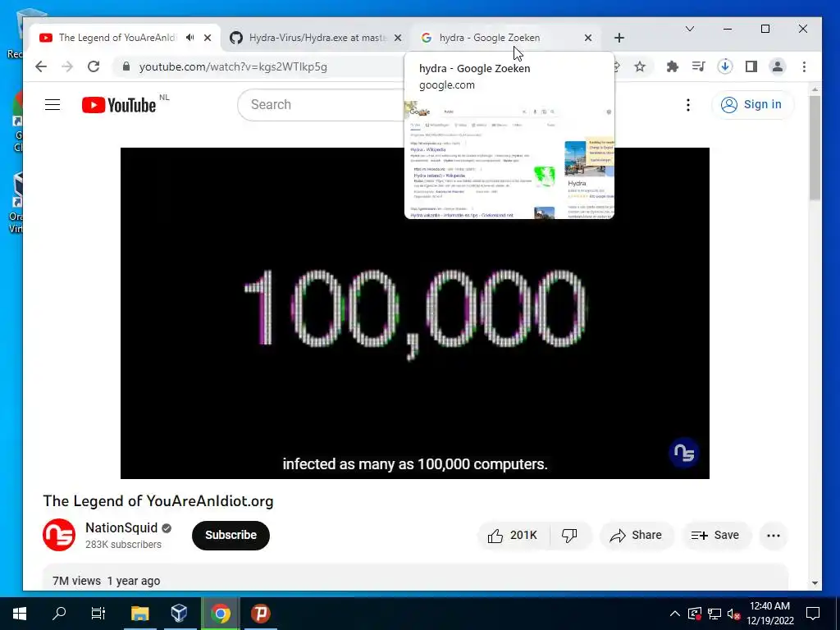Open the NationSquid channel name link
This screenshot has height=630, width=840.
pyautogui.click(x=121, y=527)
